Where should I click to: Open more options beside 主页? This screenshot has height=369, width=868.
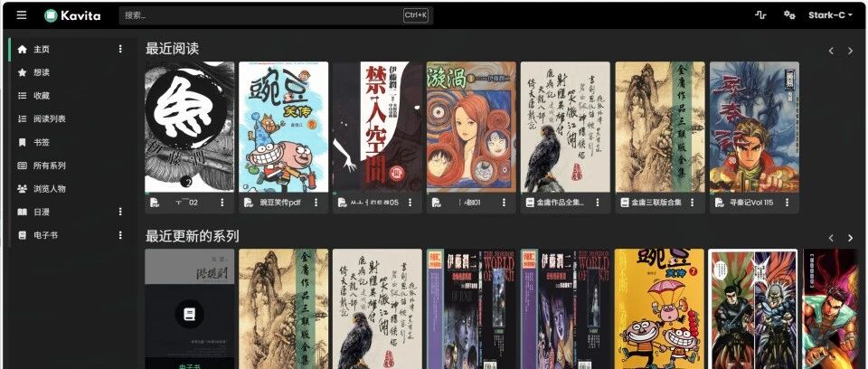[x=120, y=50]
